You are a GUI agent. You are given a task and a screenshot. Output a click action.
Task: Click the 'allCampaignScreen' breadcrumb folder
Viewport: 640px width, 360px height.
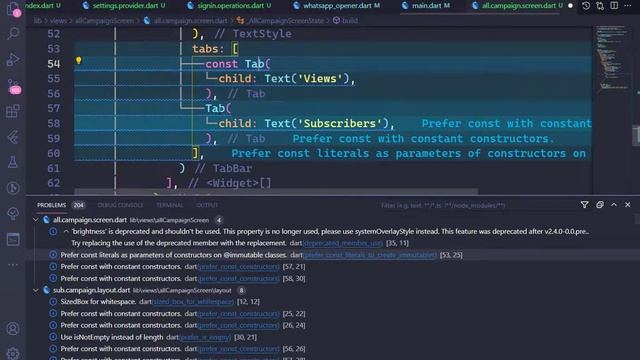104,20
